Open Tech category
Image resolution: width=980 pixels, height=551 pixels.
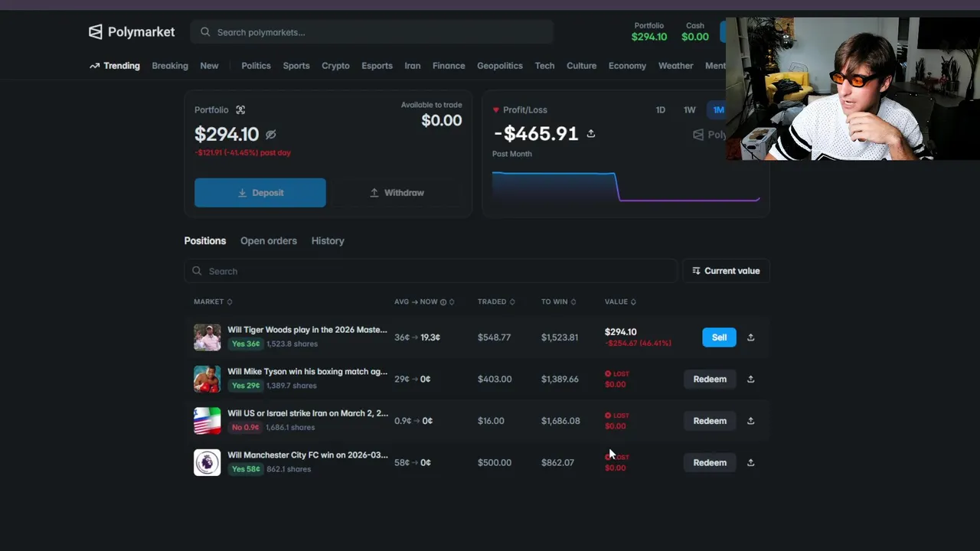[x=544, y=66]
